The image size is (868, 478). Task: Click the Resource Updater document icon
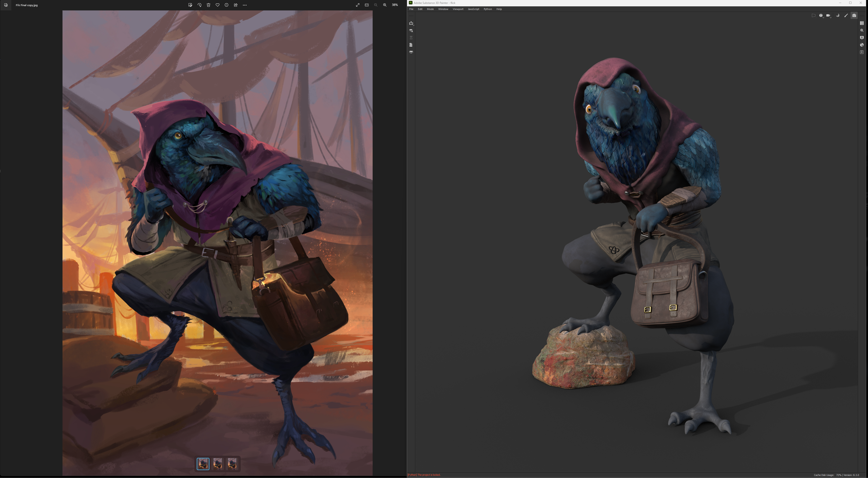(x=411, y=45)
